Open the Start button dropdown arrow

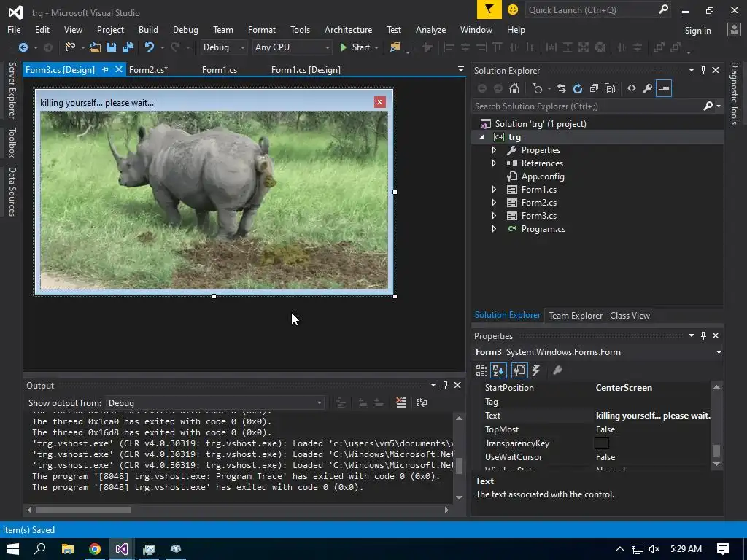tap(376, 47)
